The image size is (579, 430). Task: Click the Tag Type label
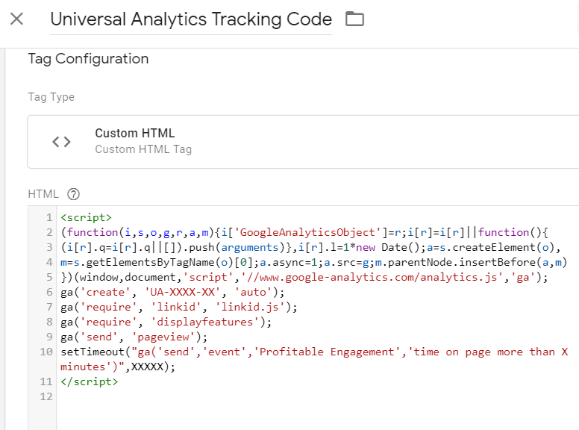tap(51, 97)
